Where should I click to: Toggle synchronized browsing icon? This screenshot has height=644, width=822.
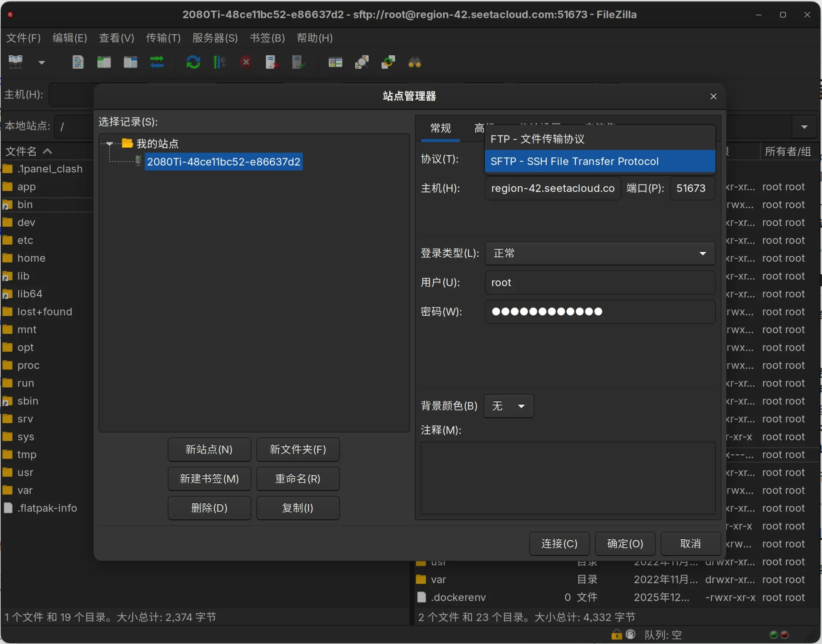388,62
